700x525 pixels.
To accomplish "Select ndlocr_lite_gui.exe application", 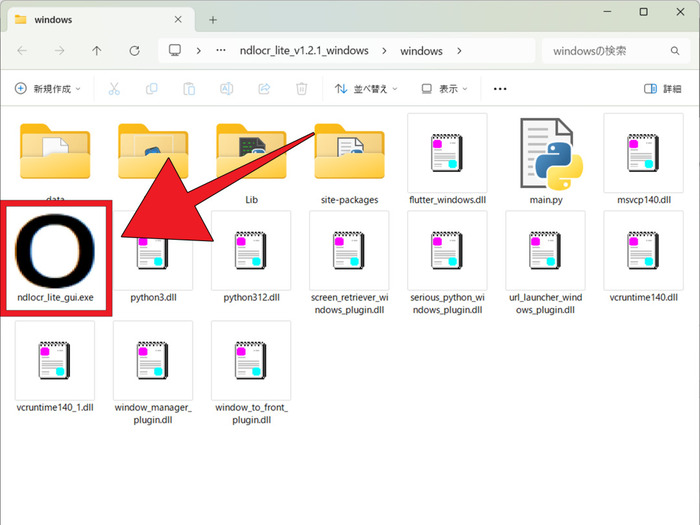I will pos(55,258).
